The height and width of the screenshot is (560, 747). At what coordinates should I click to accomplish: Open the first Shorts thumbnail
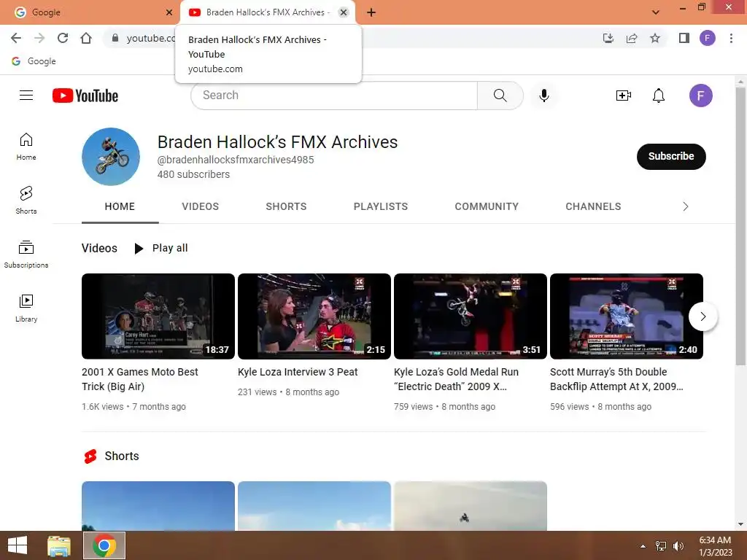(158, 506)
